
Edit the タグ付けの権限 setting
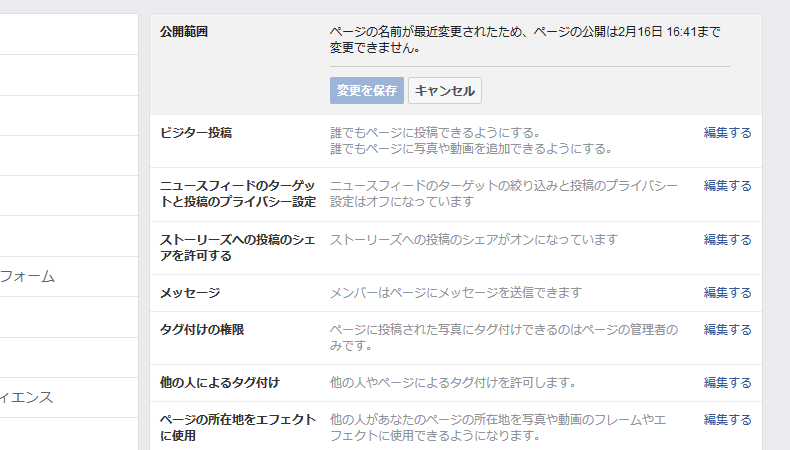click(x=727, y=329)
